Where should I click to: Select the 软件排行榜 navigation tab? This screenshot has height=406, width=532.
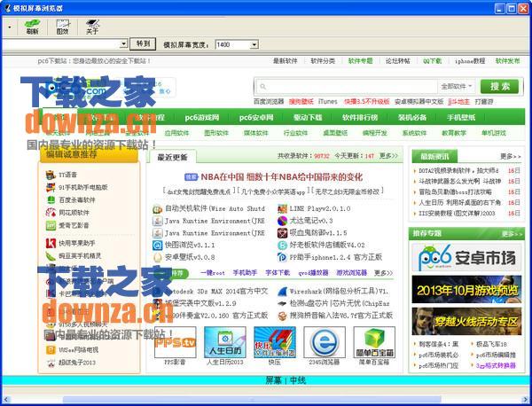[x=360, y=118]
